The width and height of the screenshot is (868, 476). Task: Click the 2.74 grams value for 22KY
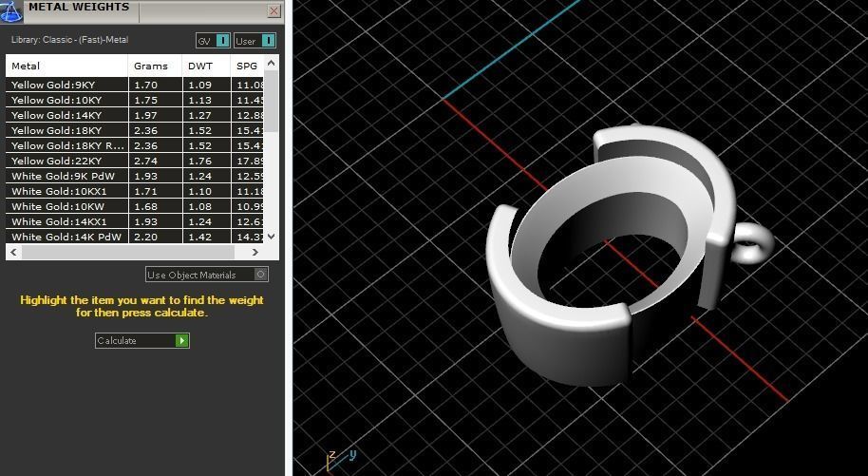145,161
